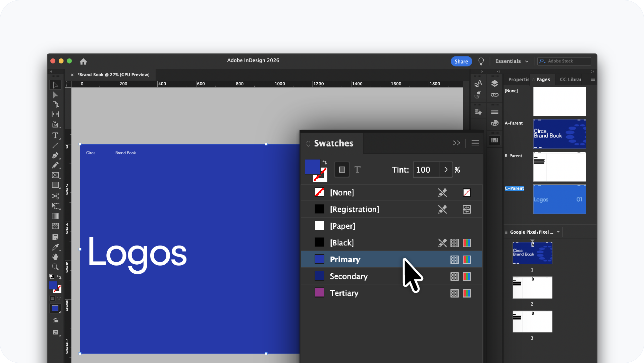Toggle the view options button in toolbar
This screenshot has width=644, height=363.
55,320
